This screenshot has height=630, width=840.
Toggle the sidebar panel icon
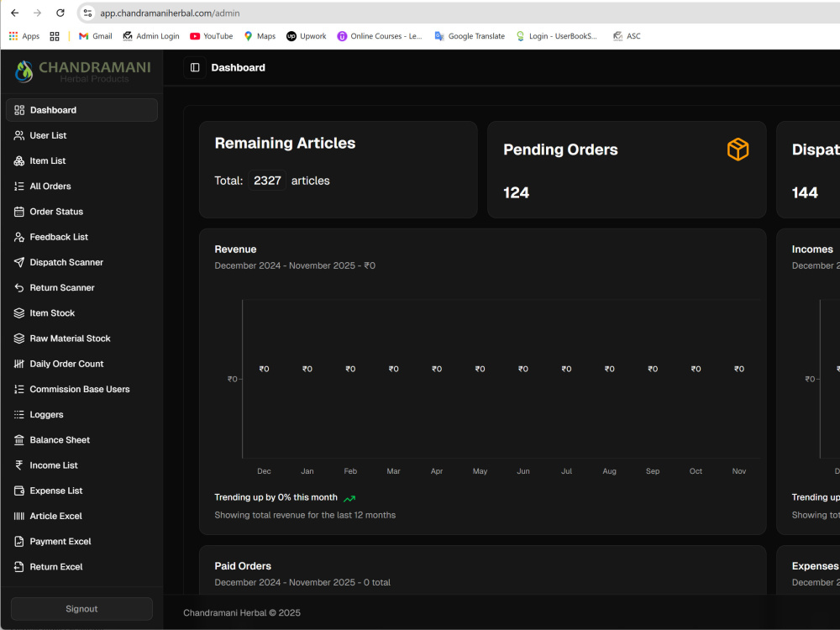[x=195, y=67]
